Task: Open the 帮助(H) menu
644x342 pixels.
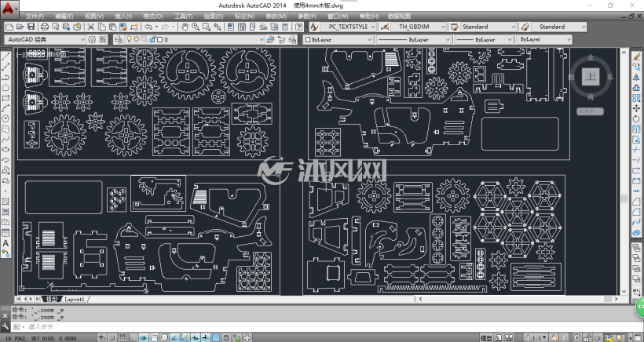Action: coord(369,16)
